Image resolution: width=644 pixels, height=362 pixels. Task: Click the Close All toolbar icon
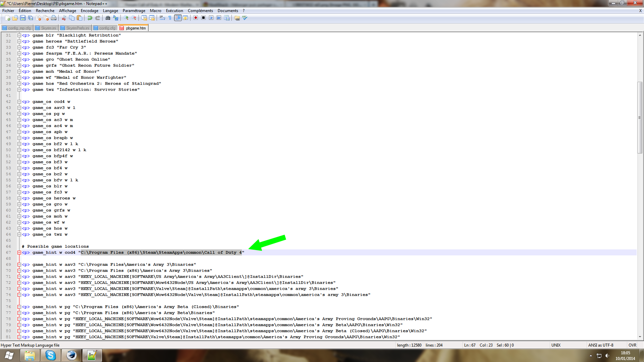click(46, 18)
